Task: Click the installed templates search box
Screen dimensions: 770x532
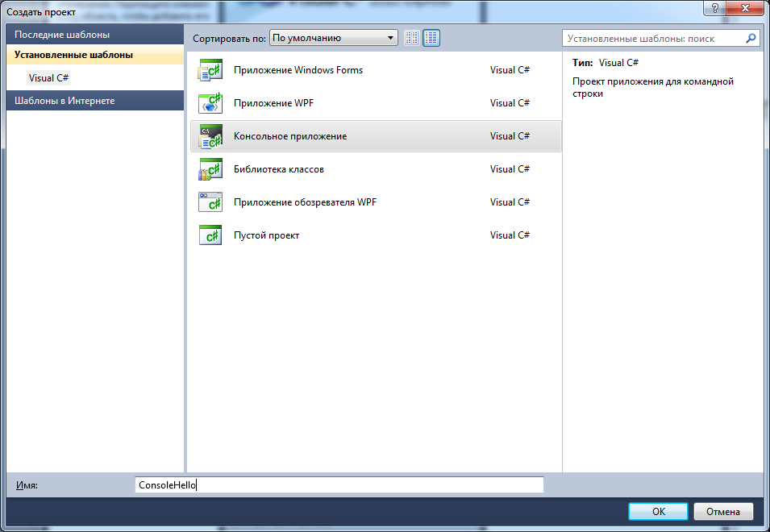Action: pyautogui.click(x=660, y=38)
